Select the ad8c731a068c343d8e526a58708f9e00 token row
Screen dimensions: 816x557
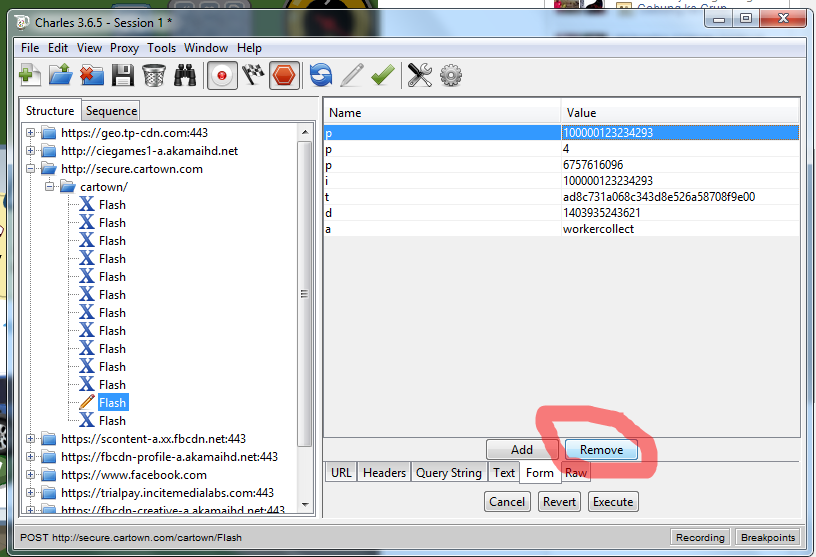[x=562, y=197]
